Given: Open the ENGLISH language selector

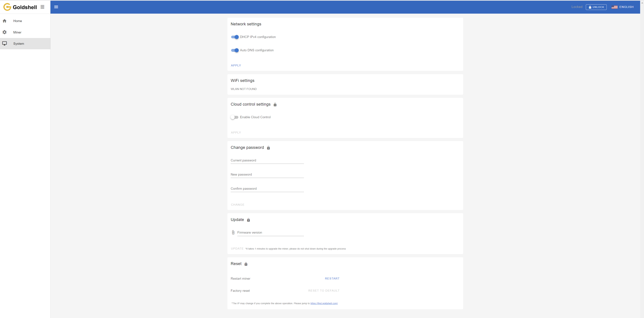Looking at the screenshot, I should click(x=622, y=7).
